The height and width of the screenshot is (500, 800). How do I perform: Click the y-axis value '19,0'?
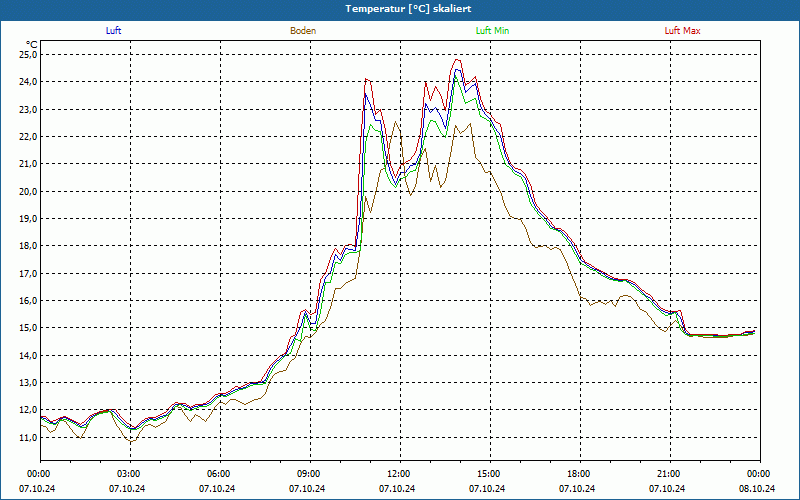point(28,218)
